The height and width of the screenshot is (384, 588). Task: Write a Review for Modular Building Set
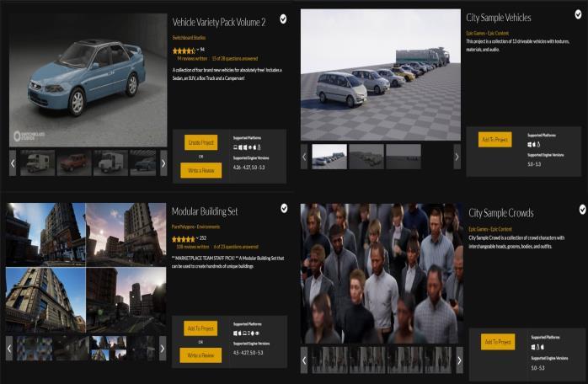(200, 355)
